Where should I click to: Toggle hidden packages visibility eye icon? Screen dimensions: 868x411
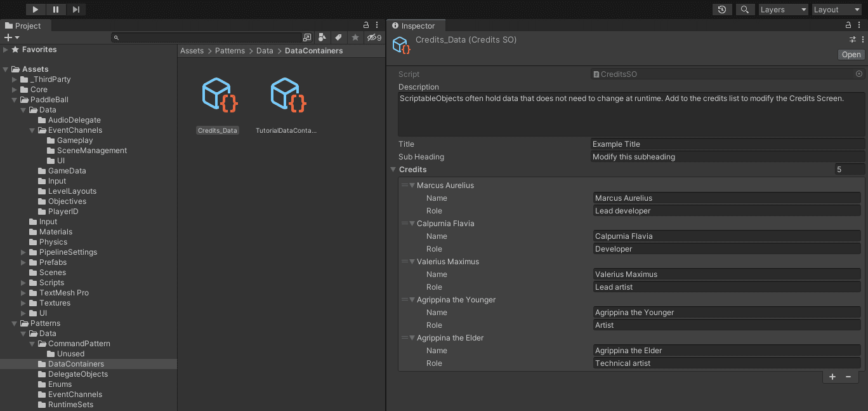[x=374, y=37]
